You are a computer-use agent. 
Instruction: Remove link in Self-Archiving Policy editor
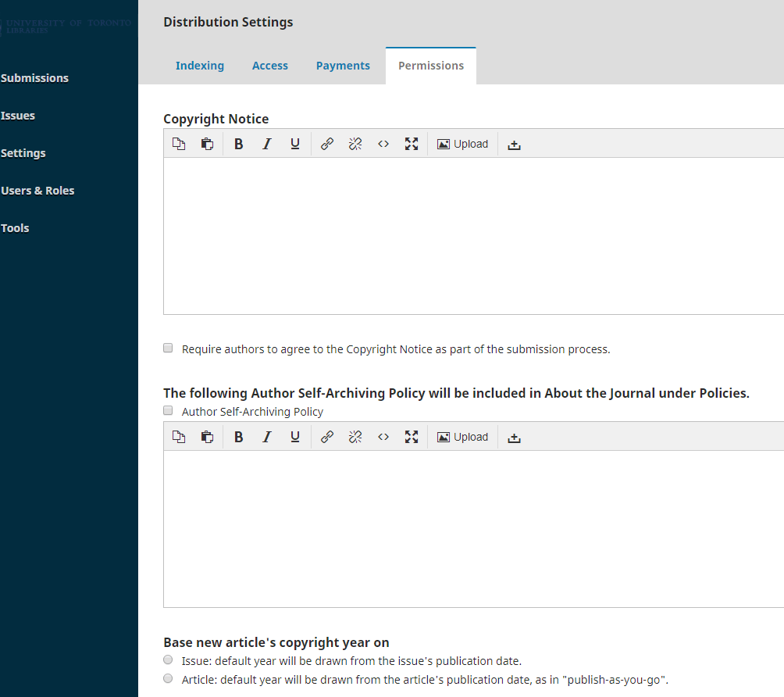[x=355, y=438]
